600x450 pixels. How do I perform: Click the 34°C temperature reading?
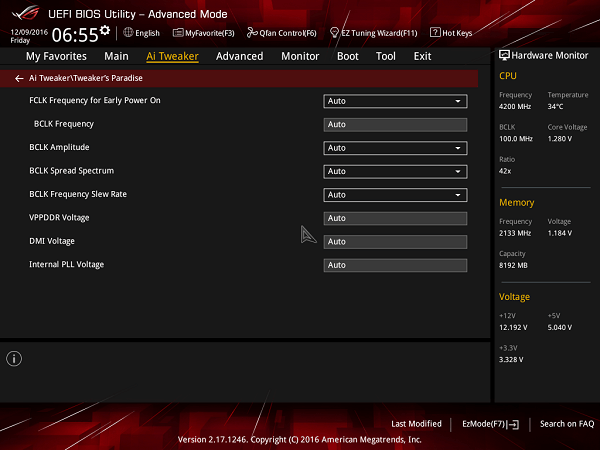click(555, 106)
